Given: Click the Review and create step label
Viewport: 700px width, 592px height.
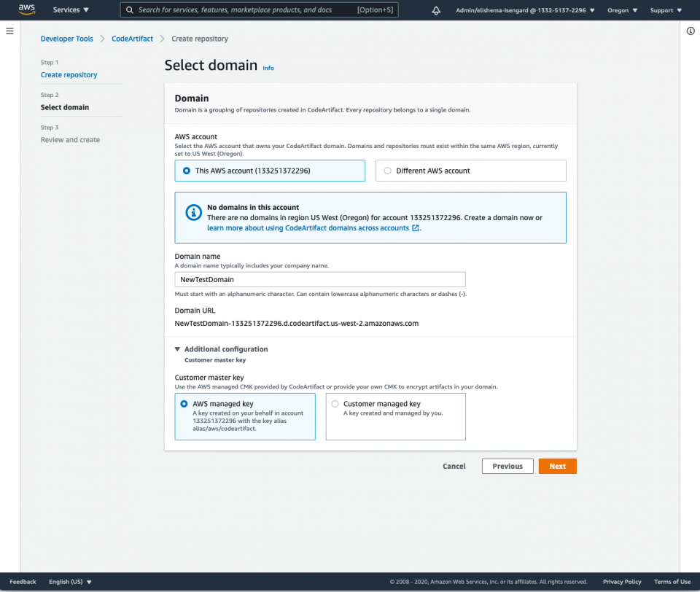Looking at the screenshot, I should pos(70,140).
